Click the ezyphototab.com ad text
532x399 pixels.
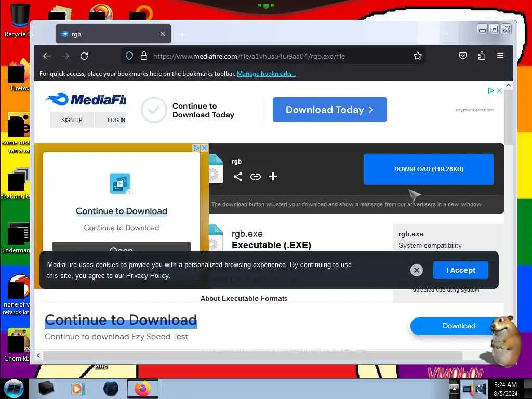pos(474,110)
